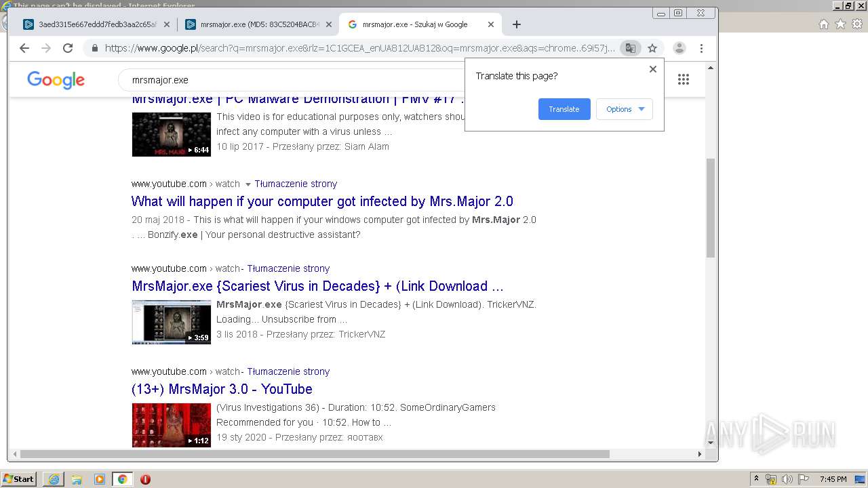The height and width of the screenshot is (488, 868).
Task: Open the Internet Explorer tools gear
Action: pos(857,24)
